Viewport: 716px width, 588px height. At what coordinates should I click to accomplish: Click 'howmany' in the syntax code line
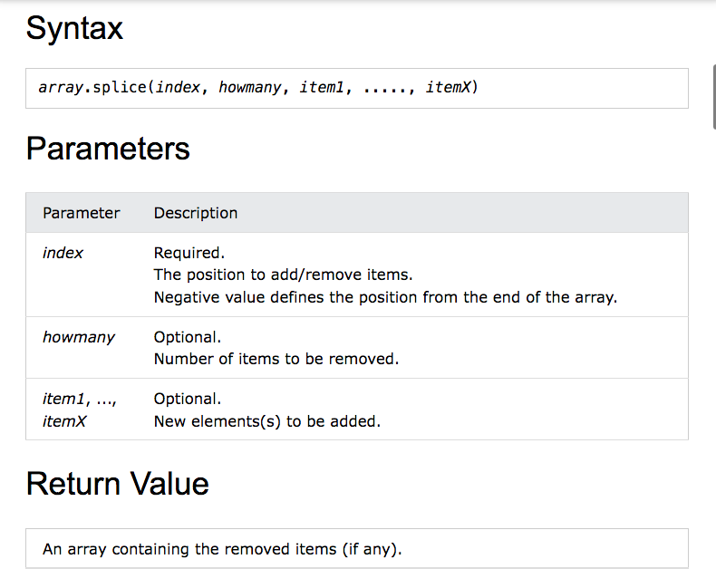[x=250, y=87]
